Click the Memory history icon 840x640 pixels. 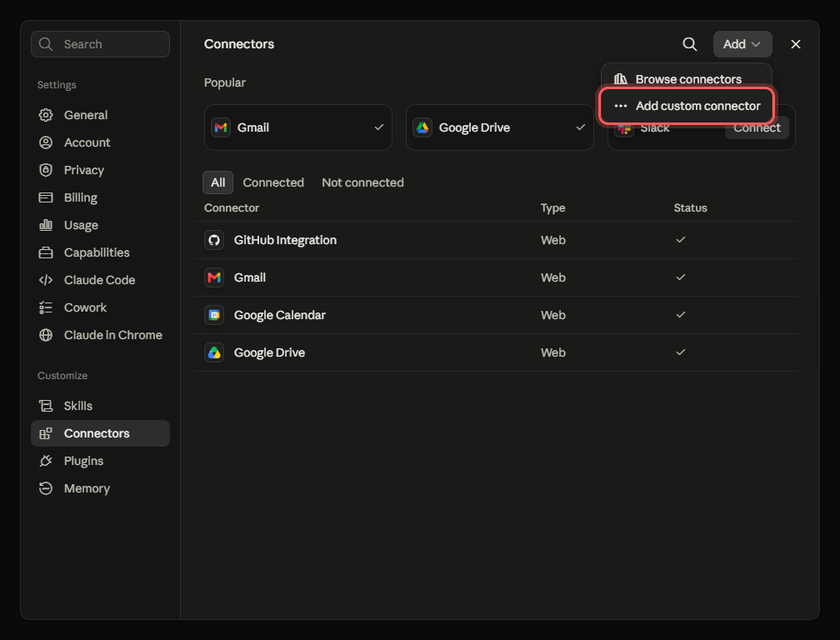46,488
